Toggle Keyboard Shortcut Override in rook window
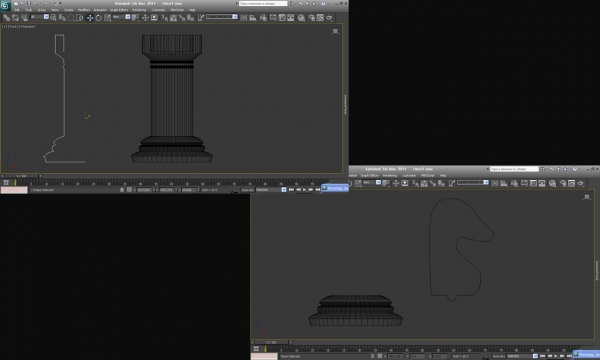The image size is (600, 360). coord(154,18)
